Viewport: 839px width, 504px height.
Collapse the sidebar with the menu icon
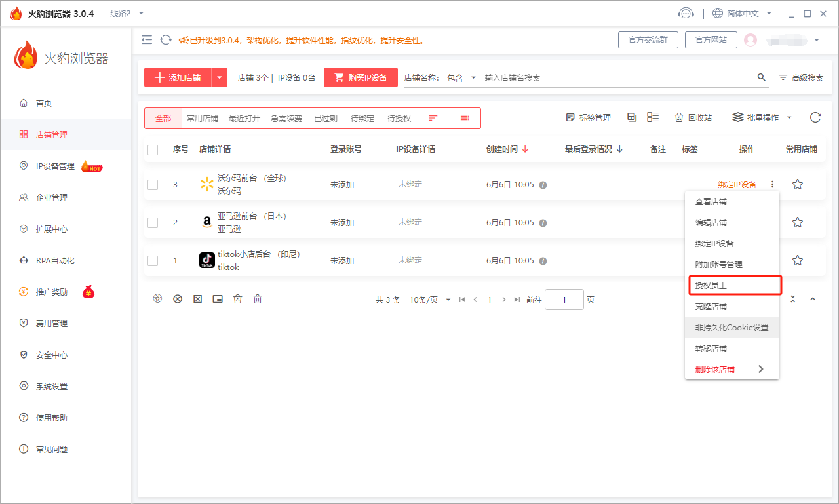[x=147, y=40]
